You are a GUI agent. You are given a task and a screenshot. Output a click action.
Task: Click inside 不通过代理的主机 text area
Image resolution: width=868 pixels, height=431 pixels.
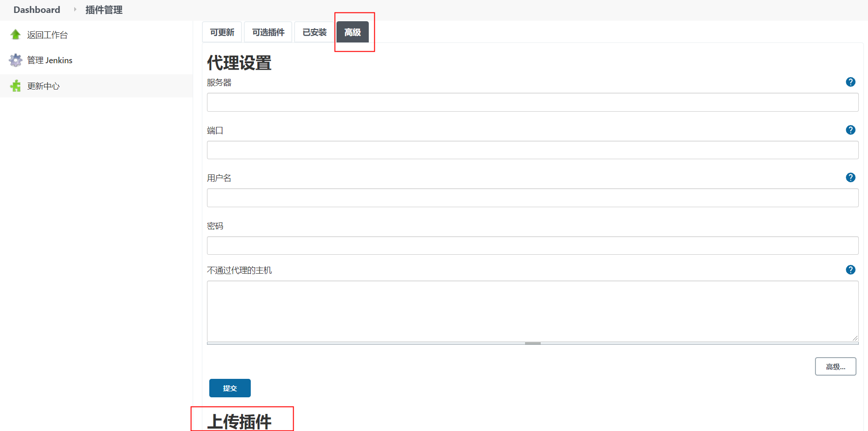pos(532,311)
